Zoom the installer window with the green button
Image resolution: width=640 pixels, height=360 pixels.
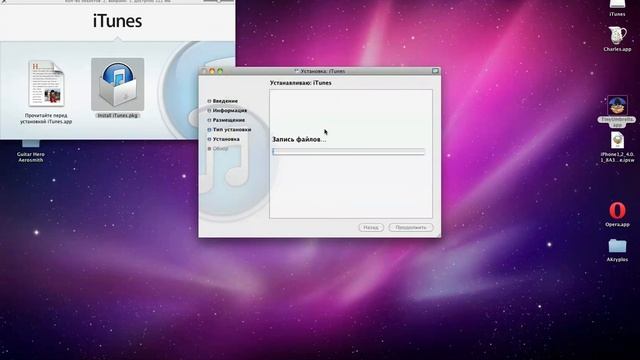pyautogui.click(x=220, y=71)
